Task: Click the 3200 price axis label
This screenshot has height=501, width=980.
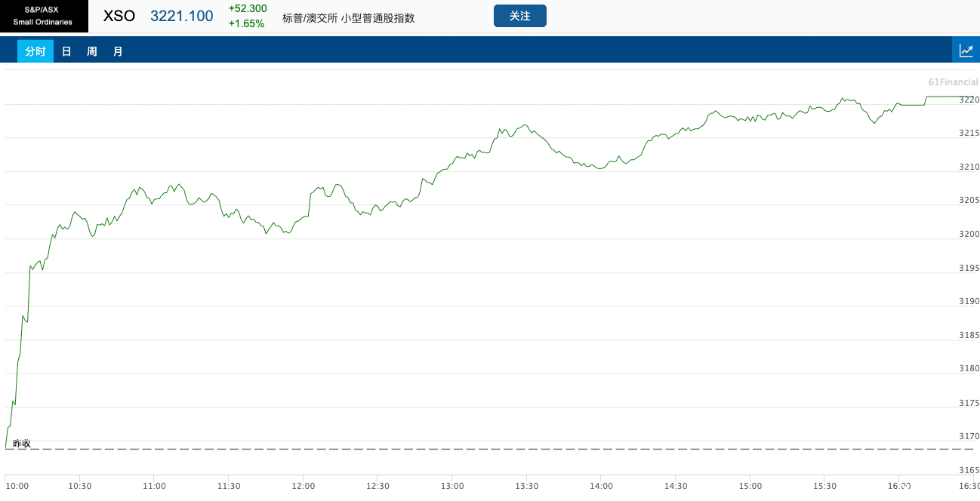Action: click(x=969, y=234)
